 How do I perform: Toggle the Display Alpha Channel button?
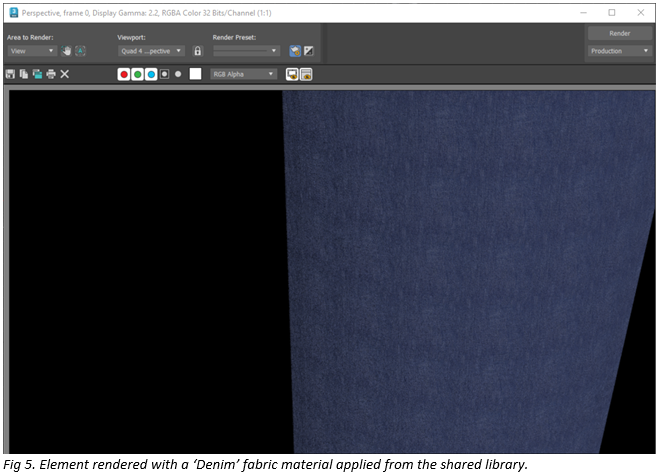(164, 74)
